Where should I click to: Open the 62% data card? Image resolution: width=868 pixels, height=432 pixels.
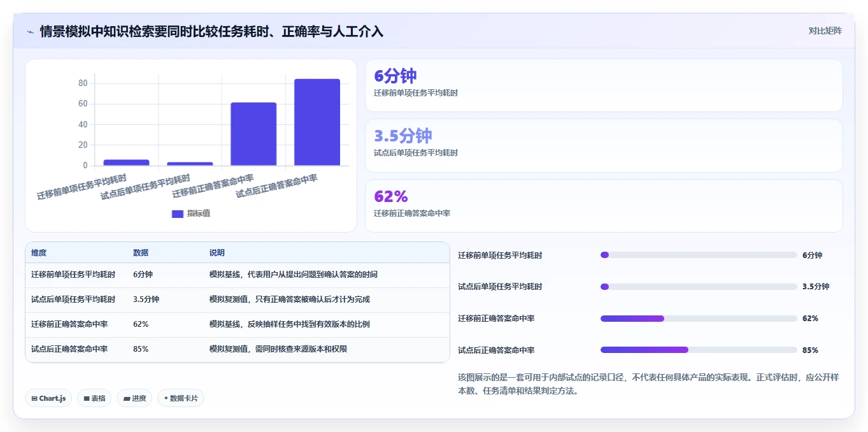coord(604,206)
